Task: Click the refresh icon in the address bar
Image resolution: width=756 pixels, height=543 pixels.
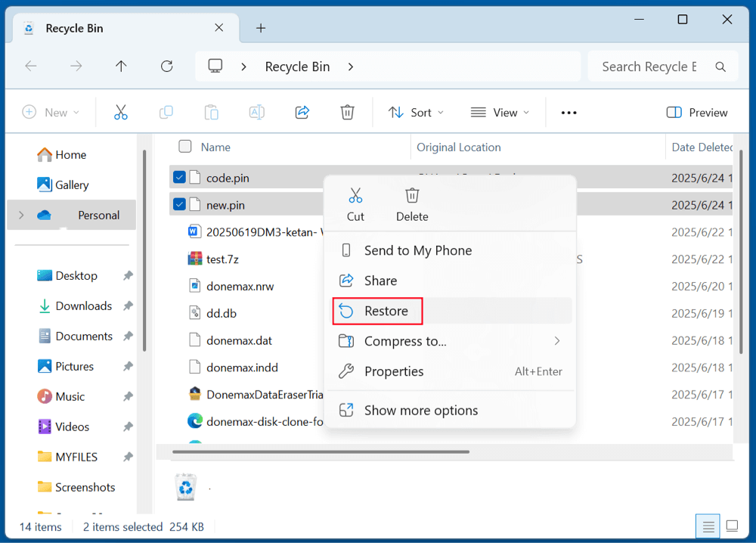Action: click(x=166, y=66)
